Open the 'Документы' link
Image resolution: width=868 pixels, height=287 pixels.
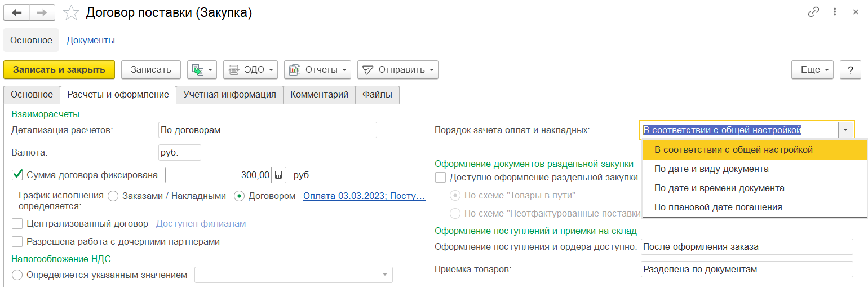pyautogui.click(x=91, y=41)
